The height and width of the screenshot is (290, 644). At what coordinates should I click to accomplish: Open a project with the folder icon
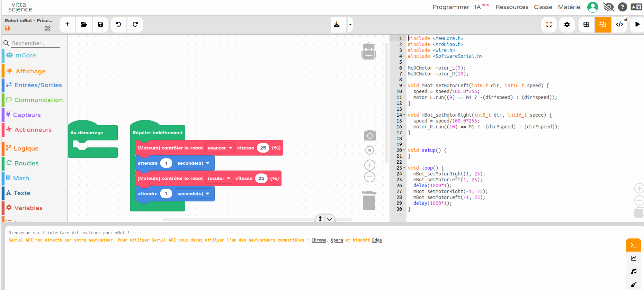click(84, 24)
